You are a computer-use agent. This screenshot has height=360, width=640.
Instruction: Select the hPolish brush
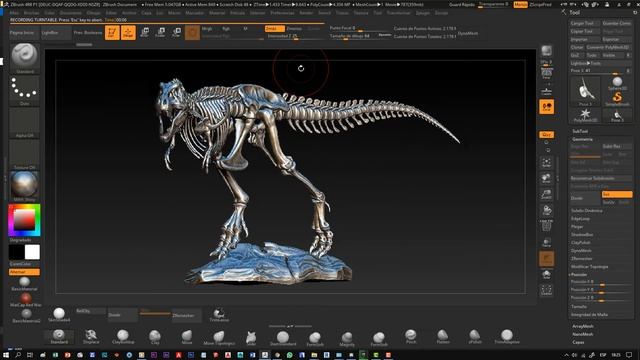(475, 337)
